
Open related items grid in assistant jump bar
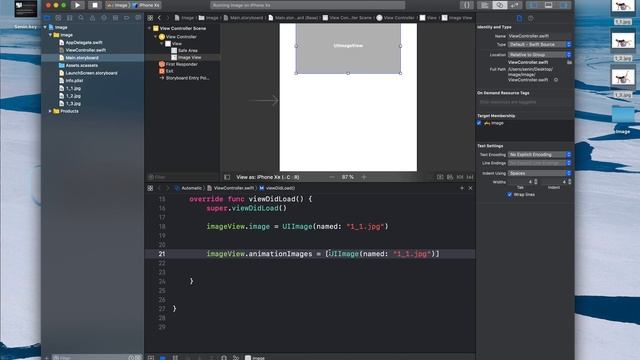pos(150,188)
